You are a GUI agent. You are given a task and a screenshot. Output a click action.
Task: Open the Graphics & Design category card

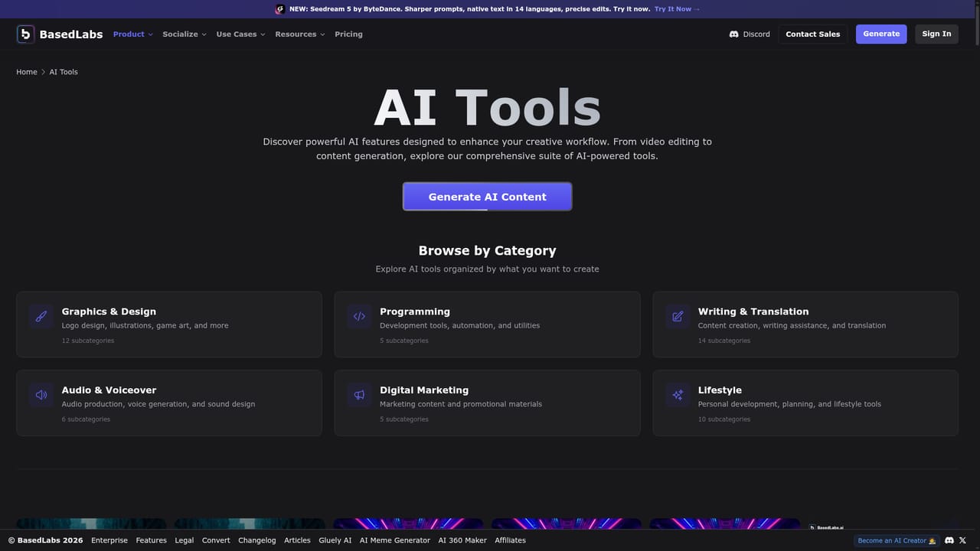click(169, 324)
